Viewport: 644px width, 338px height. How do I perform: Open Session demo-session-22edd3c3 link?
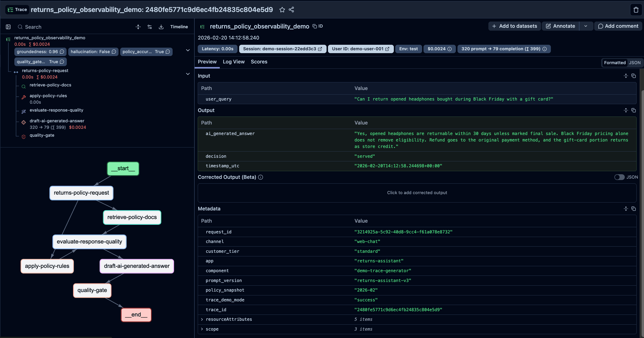(282, 49)
